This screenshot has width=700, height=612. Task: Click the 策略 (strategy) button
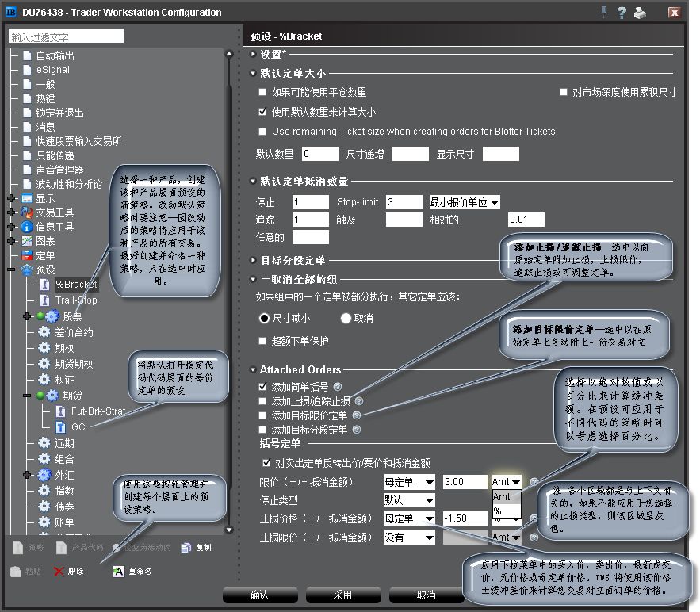point(28,548)
